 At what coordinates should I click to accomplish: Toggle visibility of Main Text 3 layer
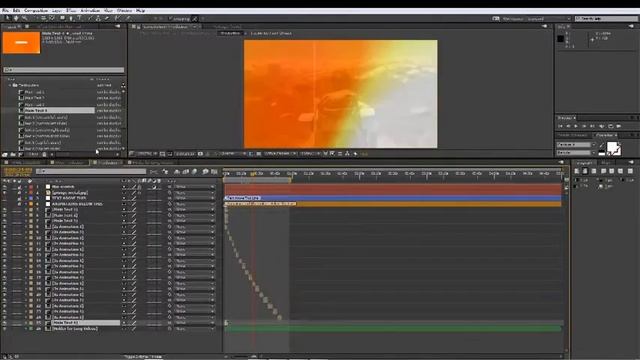4,221
